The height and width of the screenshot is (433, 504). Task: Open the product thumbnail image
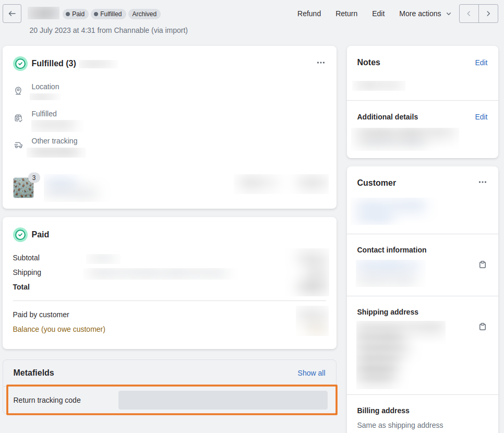tap(23, 188)
